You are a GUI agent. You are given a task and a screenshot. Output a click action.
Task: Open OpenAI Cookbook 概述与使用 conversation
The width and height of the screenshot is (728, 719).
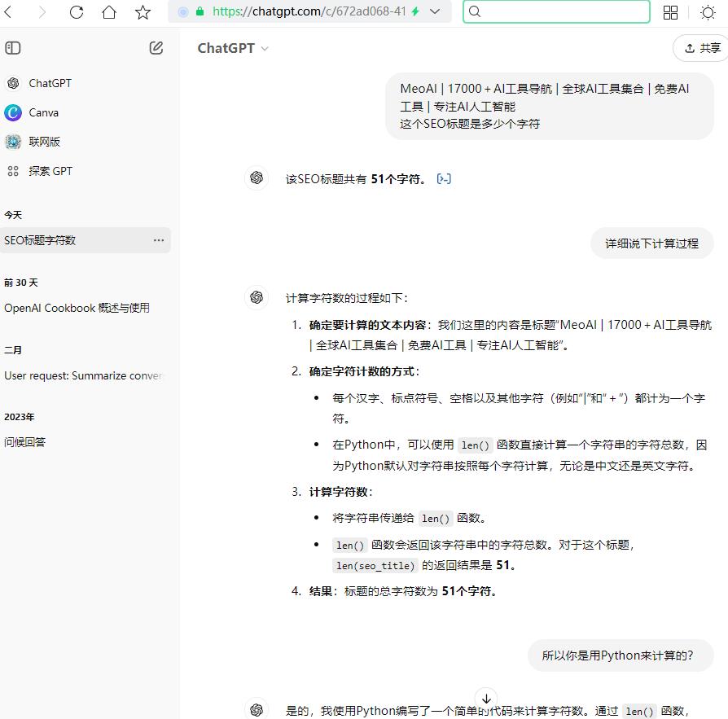click(x=77, y=309)
